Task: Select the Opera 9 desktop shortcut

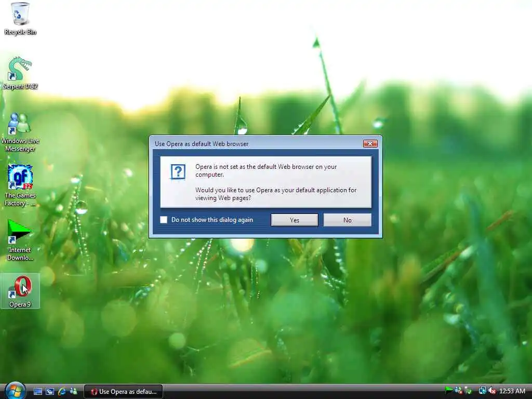Action: (x=20, y=291)
